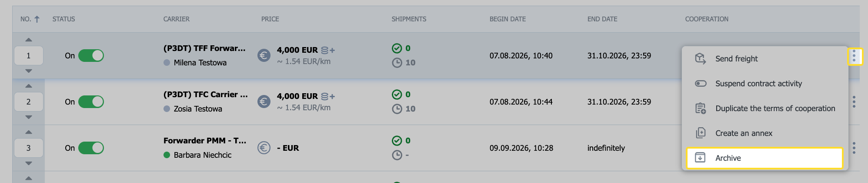Click the outlined euro icon for Forwarder PMM

[264, 148]
